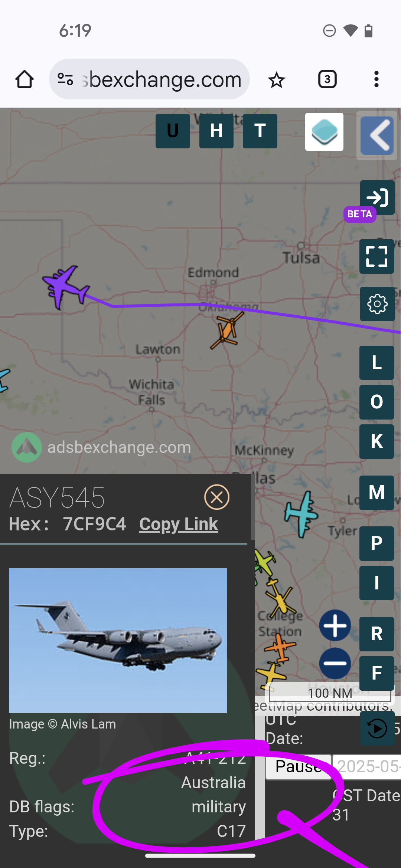This screenshot has height=868, width=401.
Task: Toggle the L map option
Action: click(376, 363)
